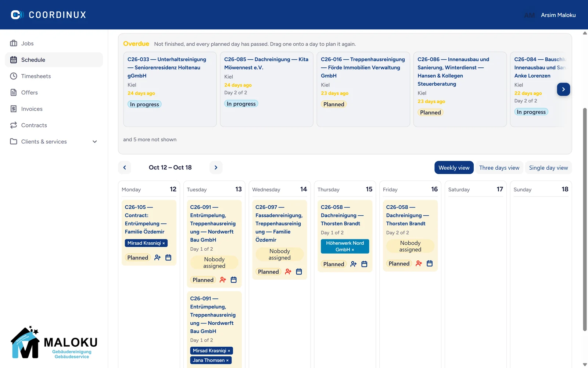The height and width of the screenshot is (368, 588).
Task: Assign person to Thursday C26-058 job
Action: 354,264
